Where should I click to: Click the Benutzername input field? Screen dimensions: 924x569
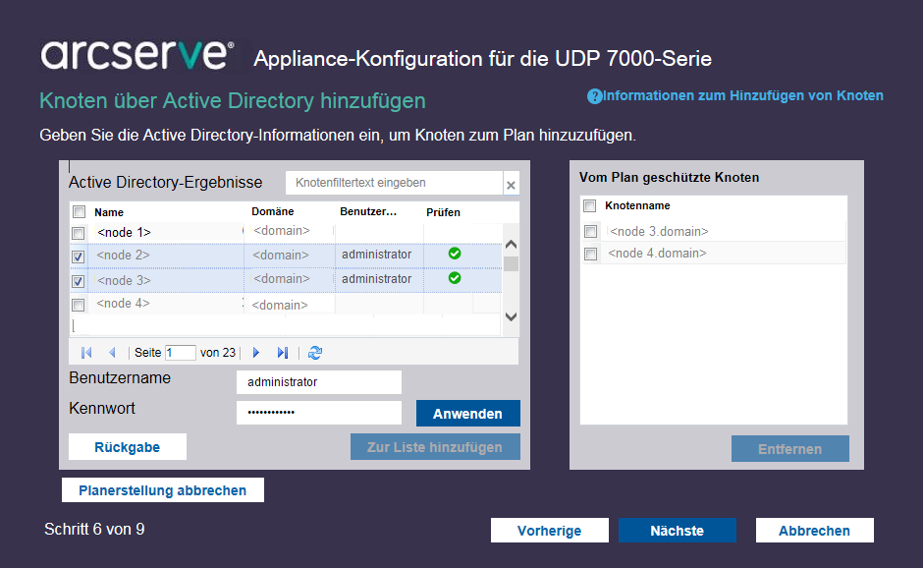pos(319,382)
